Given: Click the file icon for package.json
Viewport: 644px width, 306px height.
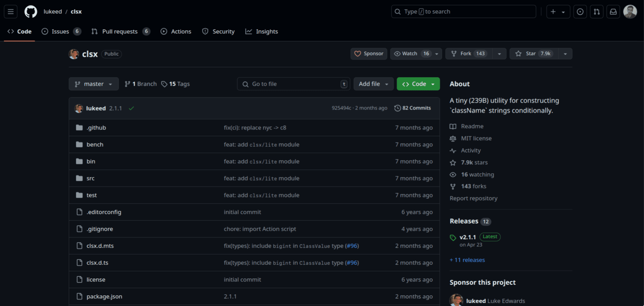Looking at the screenshot, I should pos(79,296).
